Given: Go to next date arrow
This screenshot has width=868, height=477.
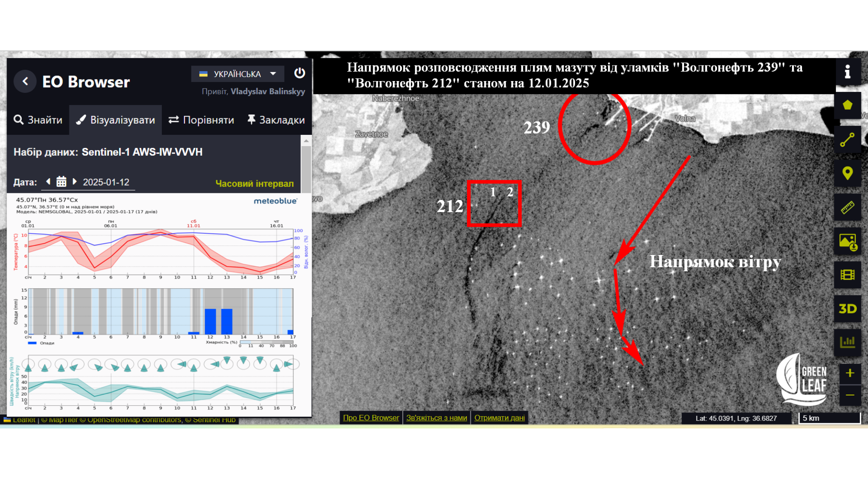Looking at the screenshot, I should (75, 182).
